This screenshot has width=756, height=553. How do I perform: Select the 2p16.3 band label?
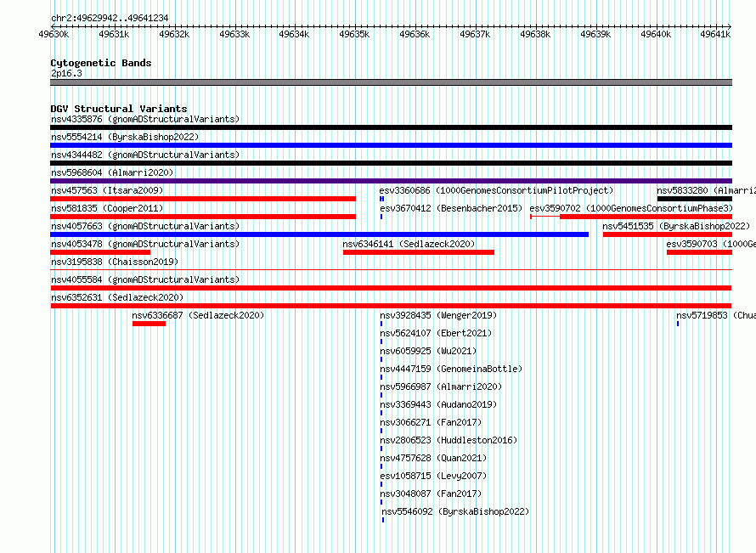tap(66, 73)
